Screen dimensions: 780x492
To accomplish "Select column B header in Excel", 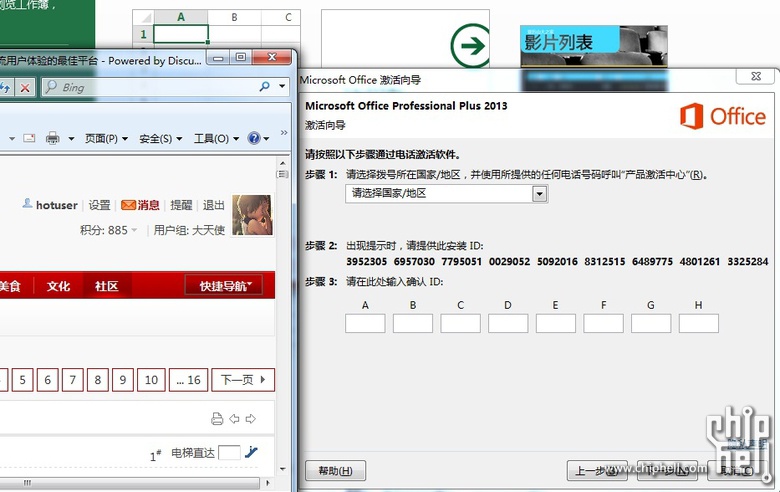I will coord(234,17).
